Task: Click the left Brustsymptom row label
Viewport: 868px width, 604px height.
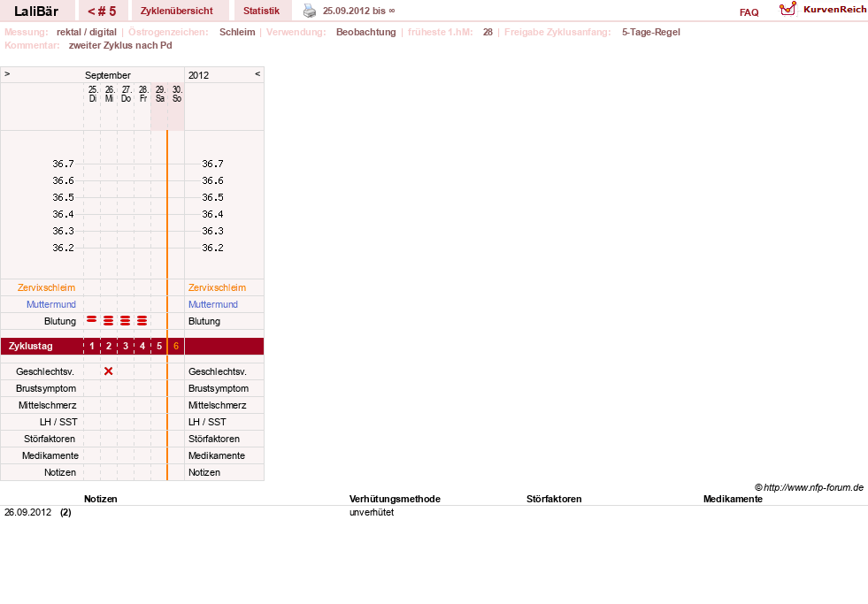Action: [x=46, y=388]
